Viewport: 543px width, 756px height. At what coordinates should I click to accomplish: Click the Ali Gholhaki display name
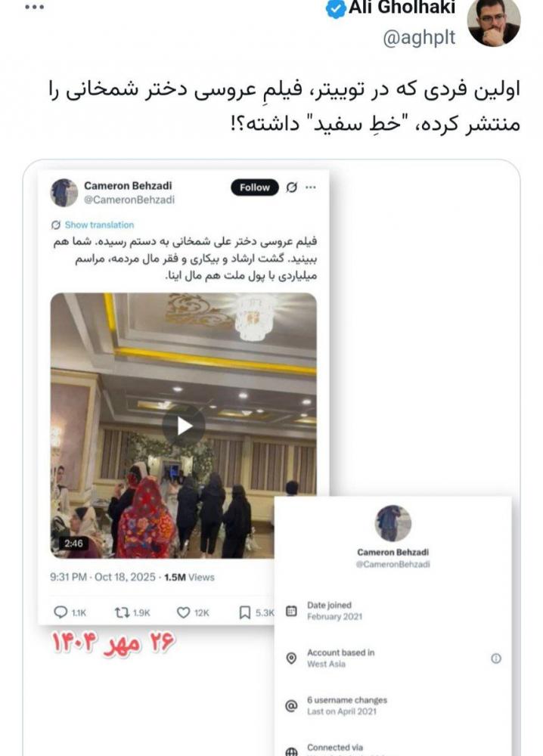point(402,8)
